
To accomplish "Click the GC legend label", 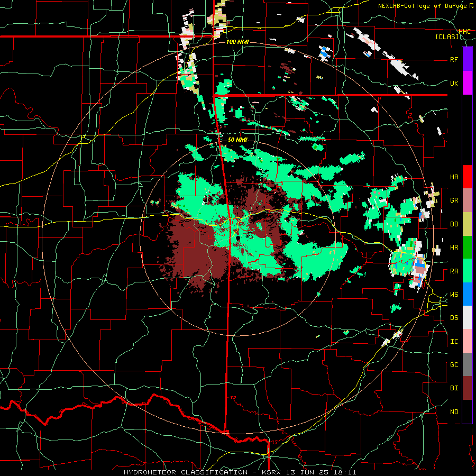I will 454,365.
